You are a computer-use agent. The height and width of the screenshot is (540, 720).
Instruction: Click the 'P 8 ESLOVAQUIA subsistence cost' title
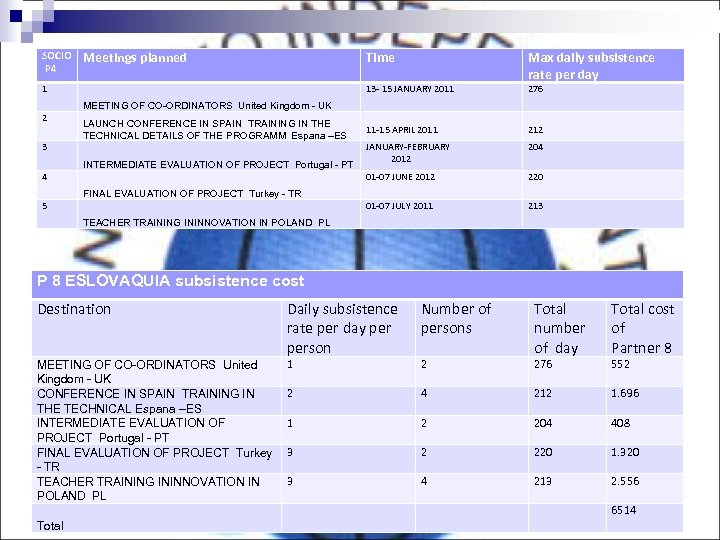(x=170, y=281)
